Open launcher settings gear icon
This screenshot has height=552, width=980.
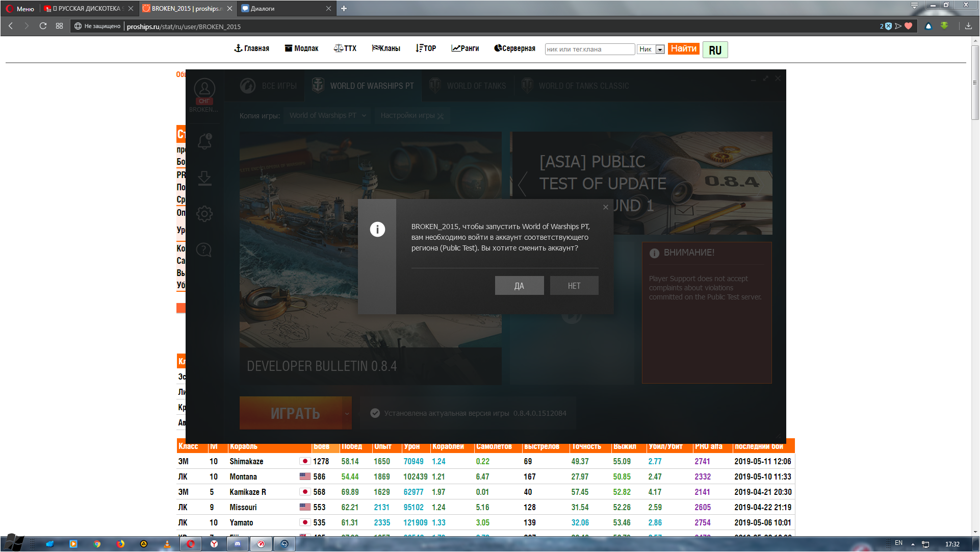tap(204, 214)
